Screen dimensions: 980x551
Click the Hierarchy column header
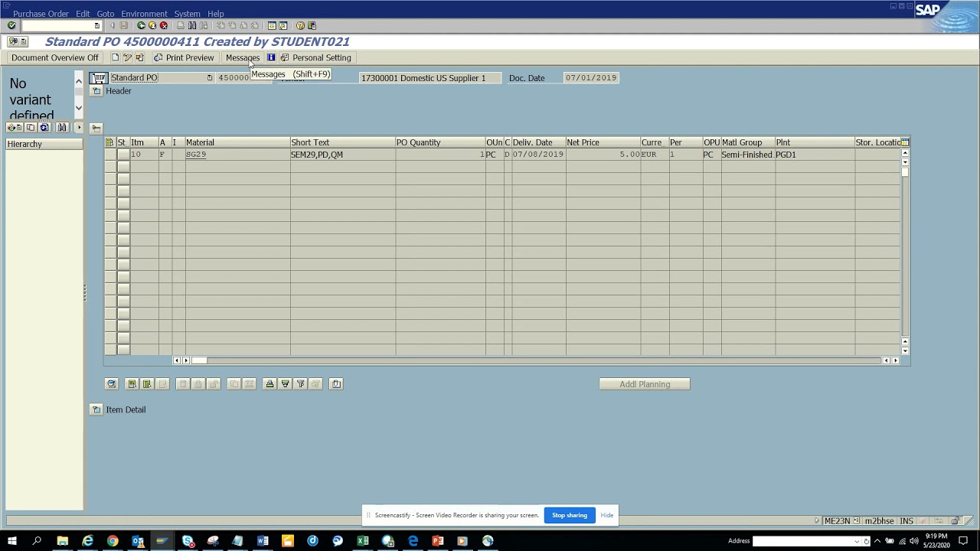[x=44, y=144]
